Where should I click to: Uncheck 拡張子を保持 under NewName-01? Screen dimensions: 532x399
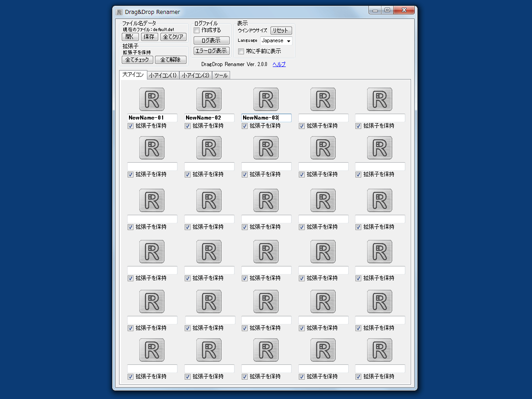point(130,126)
